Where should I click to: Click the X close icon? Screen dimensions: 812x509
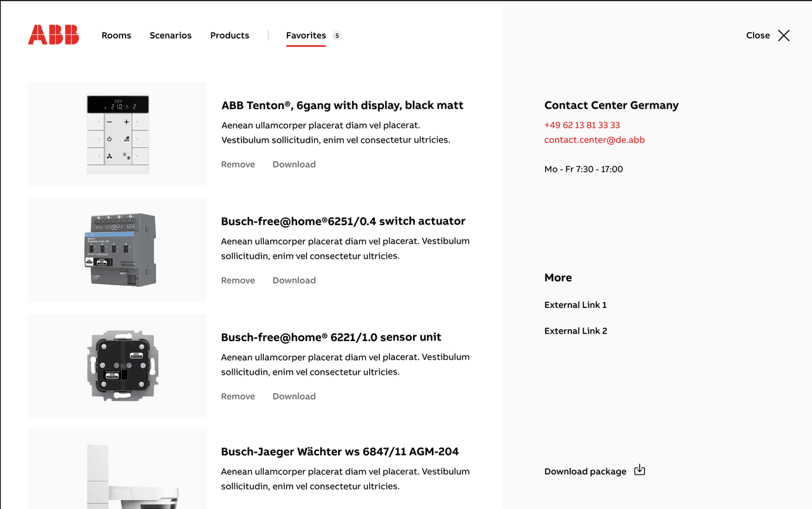pos(784,35)
